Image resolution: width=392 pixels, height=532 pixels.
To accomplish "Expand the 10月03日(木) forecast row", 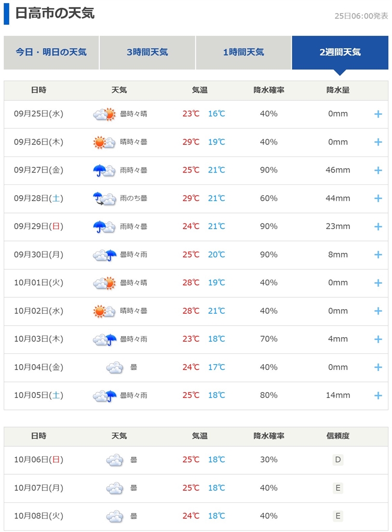I will (x=378, y=339).
